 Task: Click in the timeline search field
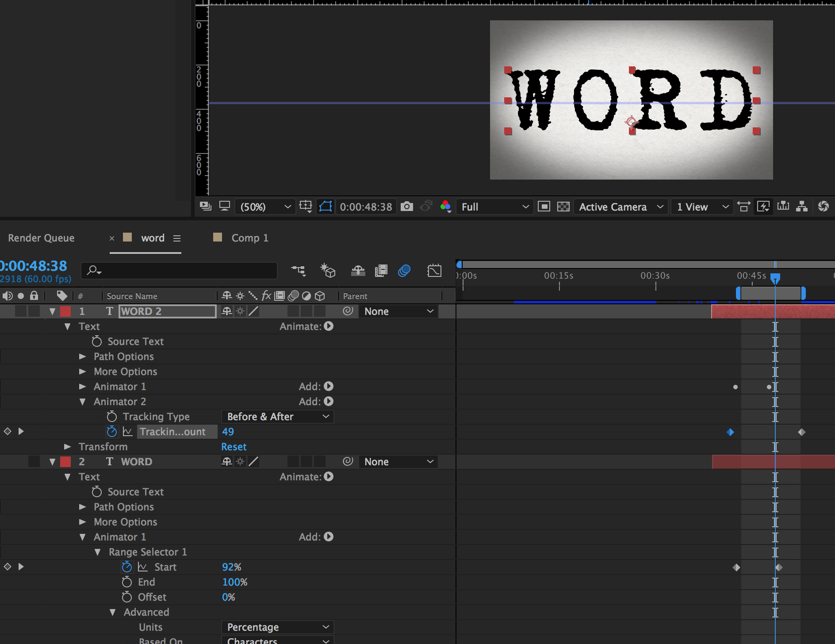[179, 270]
